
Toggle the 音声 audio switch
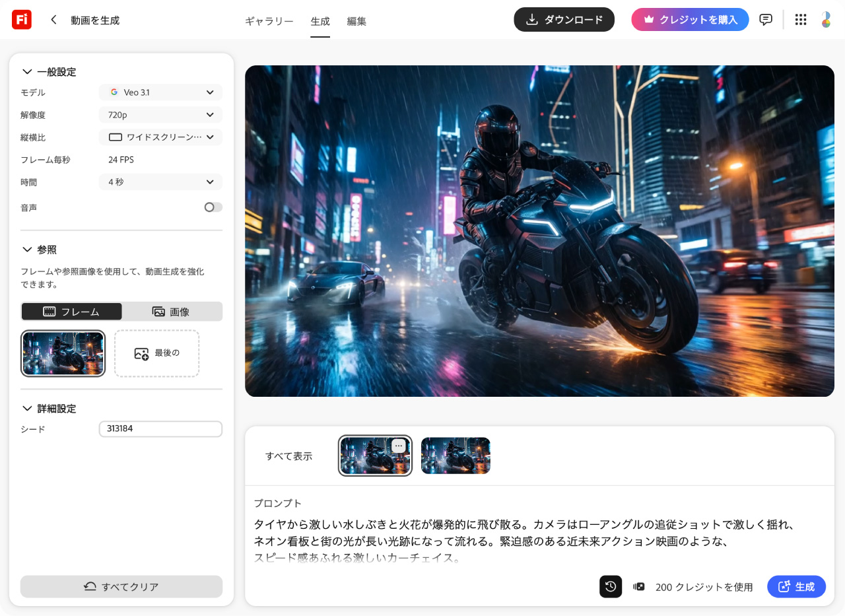pyautogui.click(x=213, y=207)
